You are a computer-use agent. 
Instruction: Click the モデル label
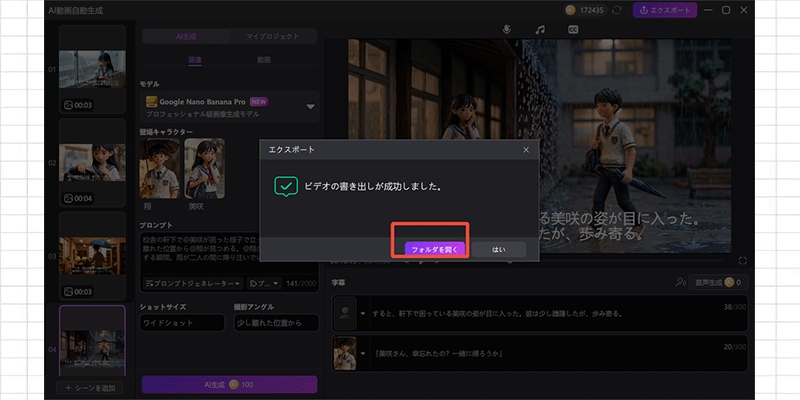tap(149, 84)
